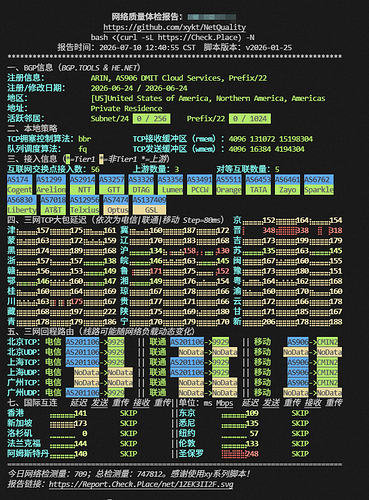Viewport: 369px width, 500px height.
Task: Select the 新加坡 latency value 173
Action: (80, 423)
